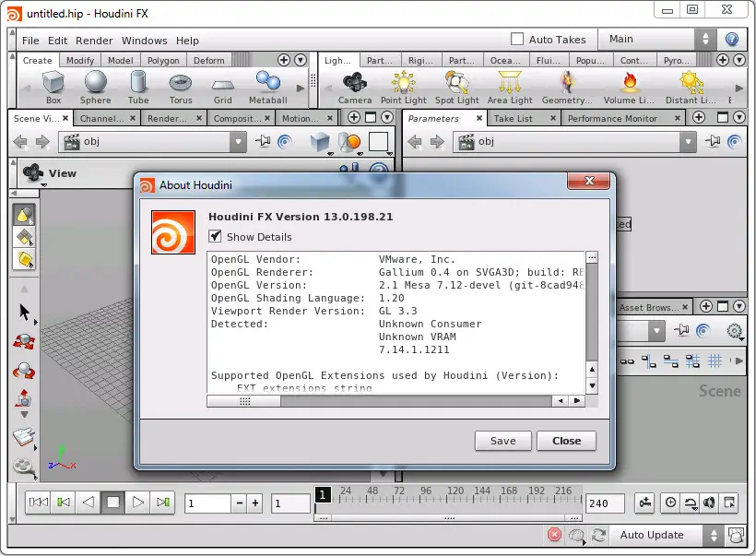Add a Spot Light

(457, 88)
